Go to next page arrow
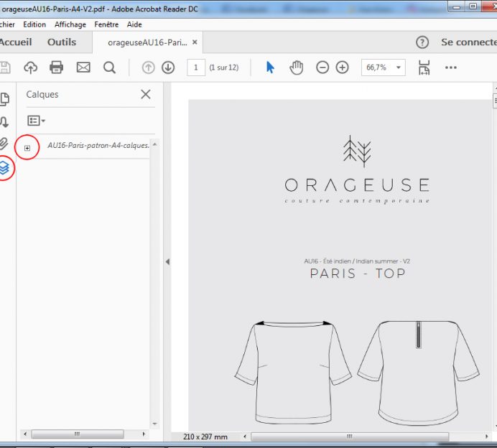The width and height of the screenshot is (497, 448). pos(168,67)
